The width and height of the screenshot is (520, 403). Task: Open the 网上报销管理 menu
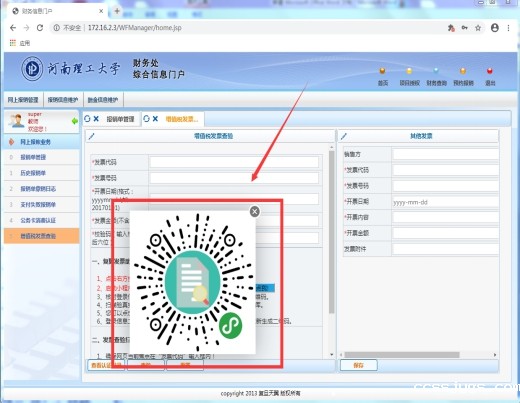23,100
